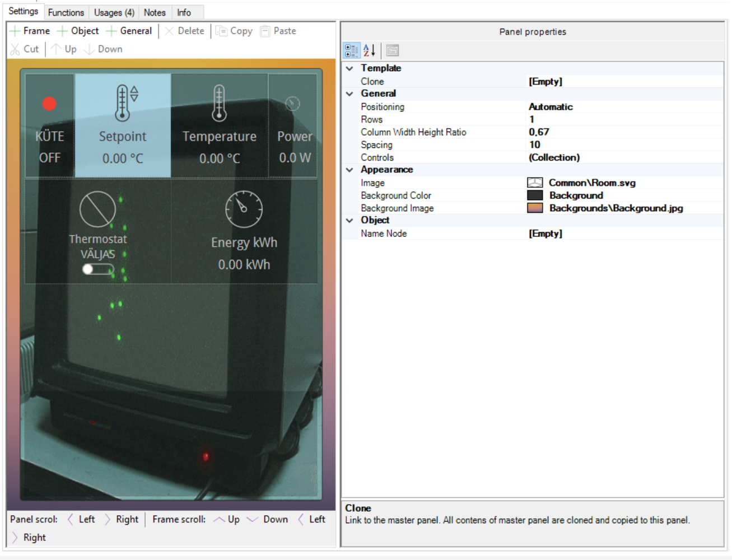The image size is (732, 560).
Task: Click the Energy kWh gauge icon
Action: (x=244, y=209)
